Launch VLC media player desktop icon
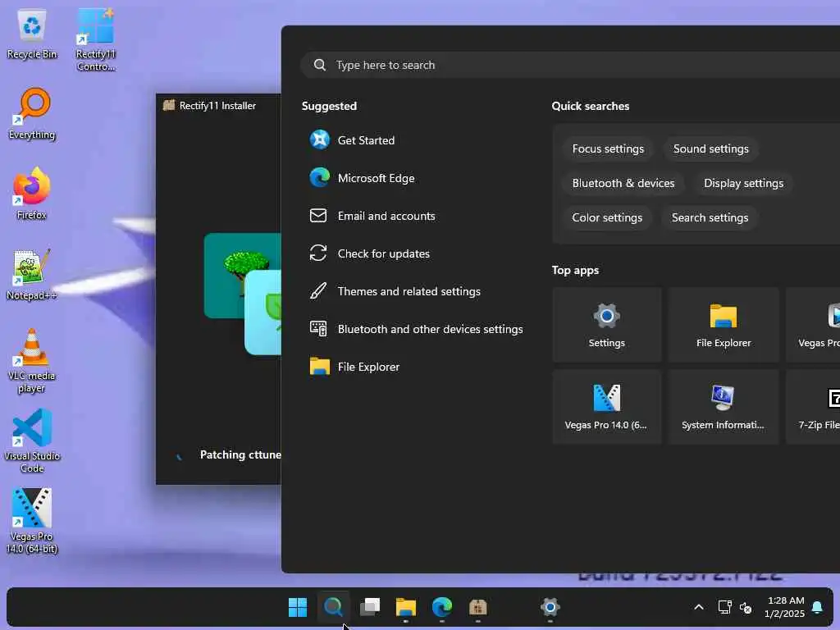This screenshot has width=840, height=630. (32, 361)
